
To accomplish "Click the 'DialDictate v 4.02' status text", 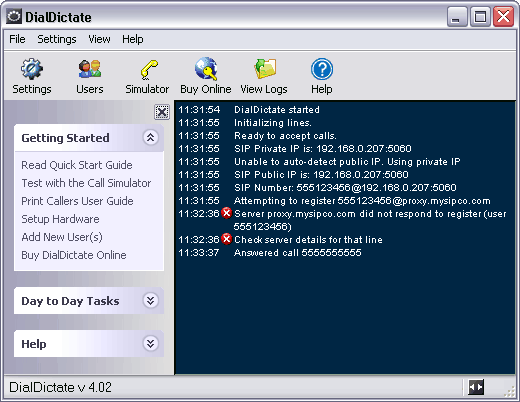I will tap(60, 387).
